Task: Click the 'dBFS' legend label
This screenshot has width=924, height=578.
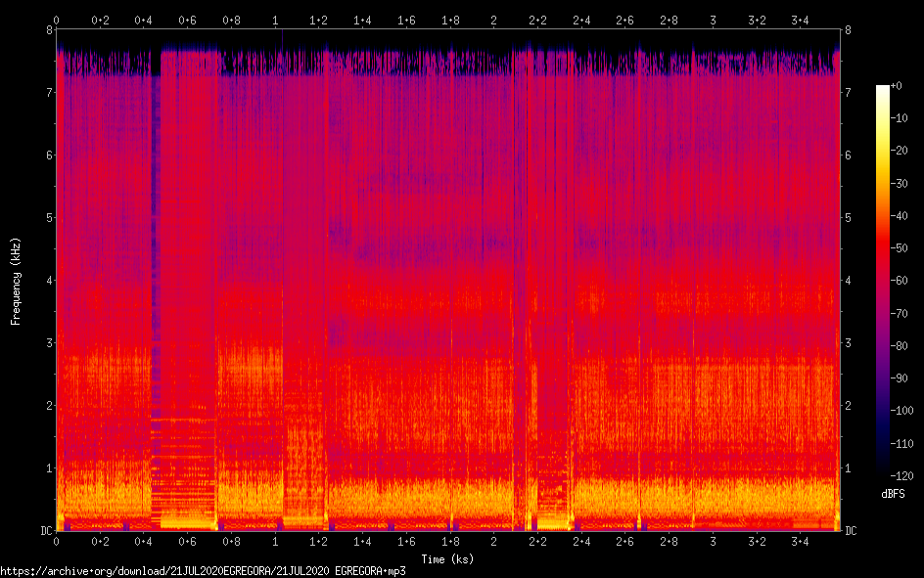Action: tap(893, 494)
